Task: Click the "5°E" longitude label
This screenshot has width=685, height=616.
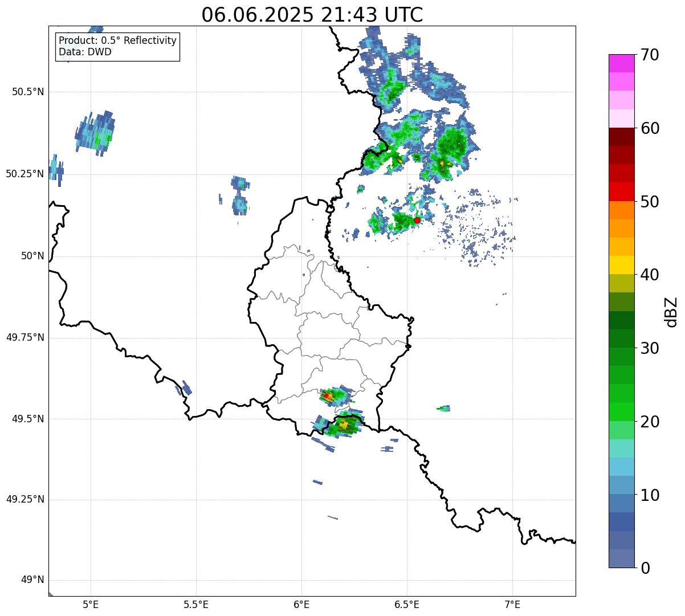Action: tap(91, 605)
